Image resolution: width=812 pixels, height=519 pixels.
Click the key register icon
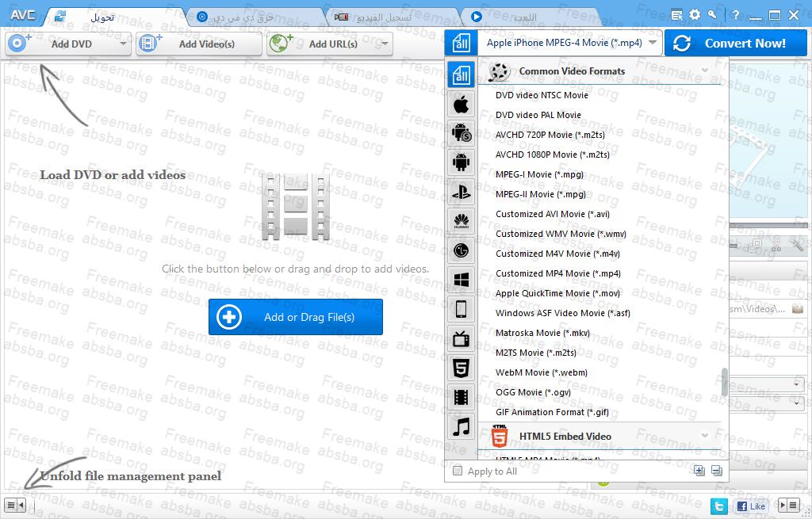point(713,14)
